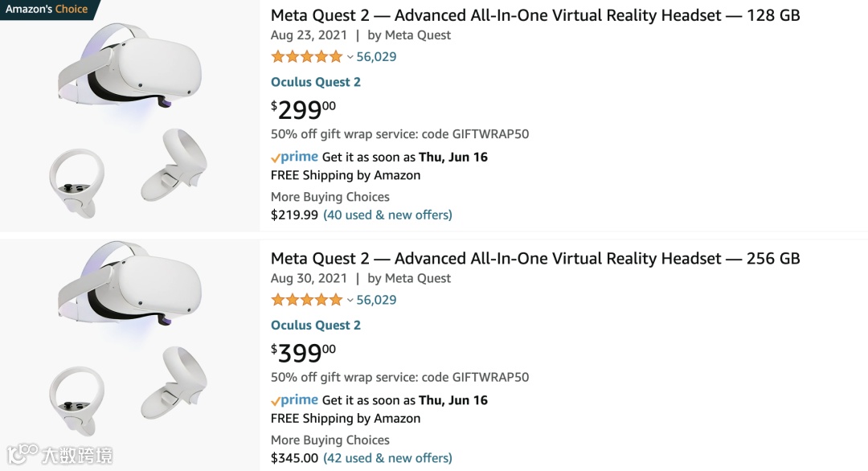Click Oculus Quest 2 link in second listing
The width and height of the screenshot is (868, 471).
pos(316,326)
